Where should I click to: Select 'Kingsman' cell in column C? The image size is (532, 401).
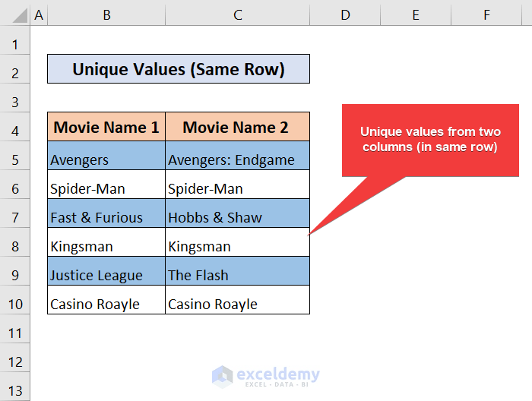pyautogui.click(x=237, y=242)
